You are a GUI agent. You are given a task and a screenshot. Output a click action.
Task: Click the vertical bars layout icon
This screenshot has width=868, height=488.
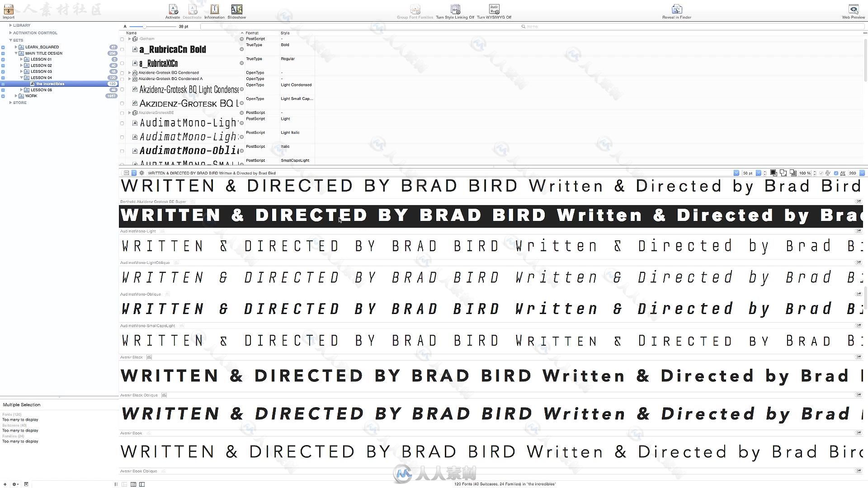[x=116, y=484]
